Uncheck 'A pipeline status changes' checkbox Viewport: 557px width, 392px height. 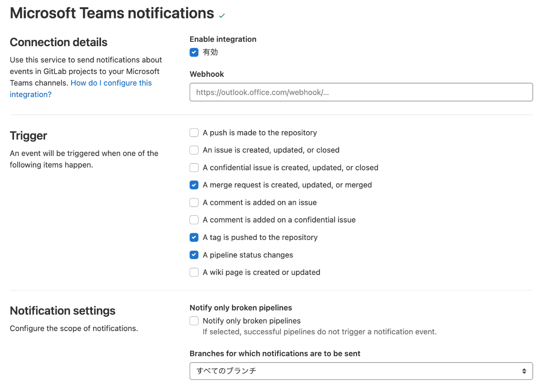(x=194, y=255)
